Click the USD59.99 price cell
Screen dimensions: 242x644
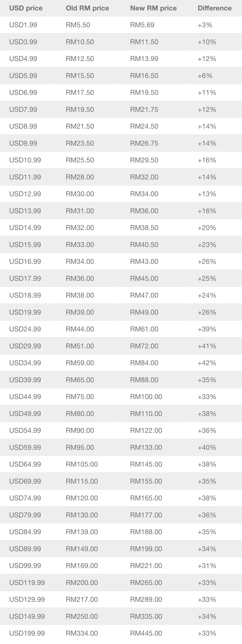point(25,447)
